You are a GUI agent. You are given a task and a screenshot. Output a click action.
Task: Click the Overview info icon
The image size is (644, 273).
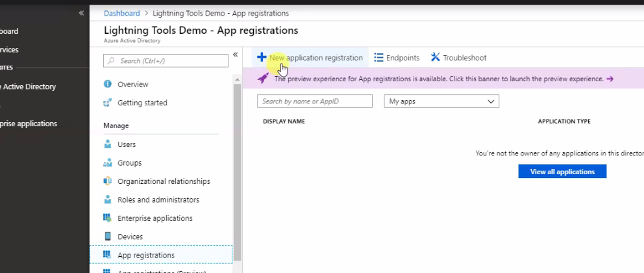[x=108, y=84]
